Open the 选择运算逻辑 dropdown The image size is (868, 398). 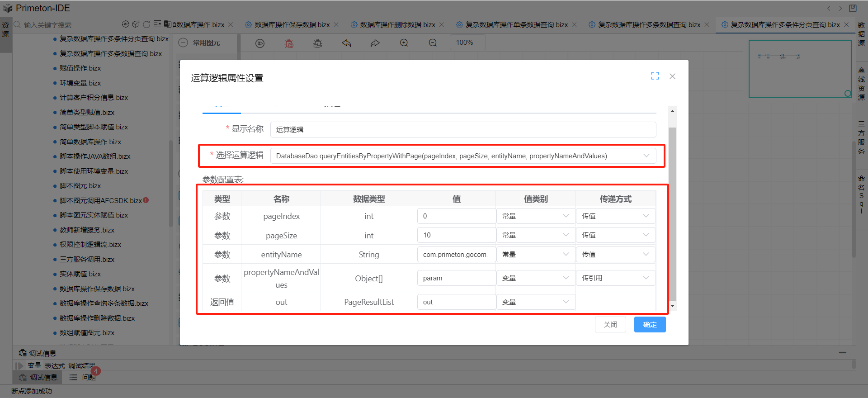(x=463, y=156)
